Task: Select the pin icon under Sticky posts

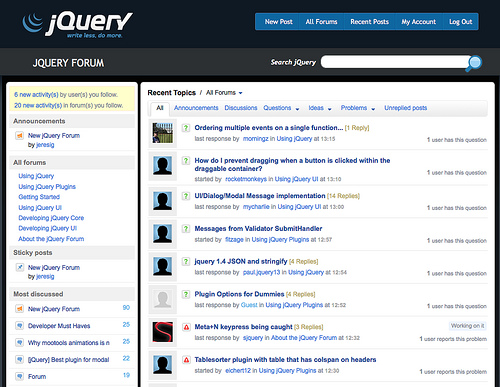Action: pos(20,267)
